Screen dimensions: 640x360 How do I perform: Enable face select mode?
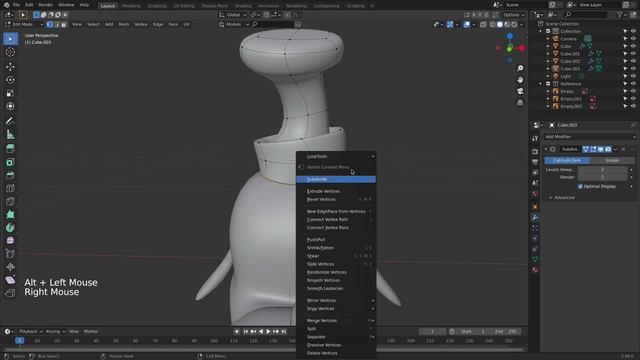pyautogui.click(x=64, y=24)
